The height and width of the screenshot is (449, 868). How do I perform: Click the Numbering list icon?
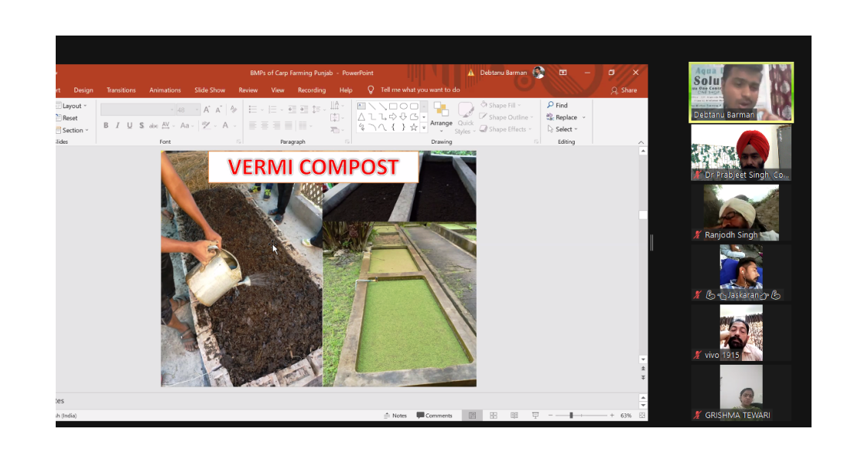click(272, 110)
